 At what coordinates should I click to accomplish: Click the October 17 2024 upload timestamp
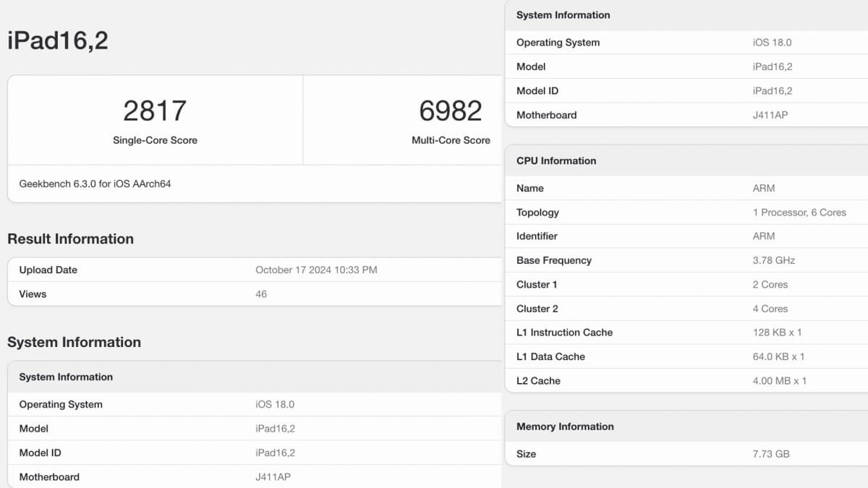point(316,270)
